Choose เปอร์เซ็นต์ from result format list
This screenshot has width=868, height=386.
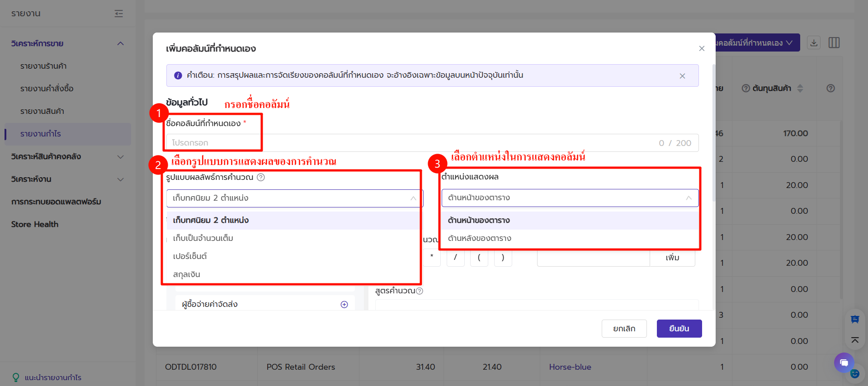pos(190,256)
